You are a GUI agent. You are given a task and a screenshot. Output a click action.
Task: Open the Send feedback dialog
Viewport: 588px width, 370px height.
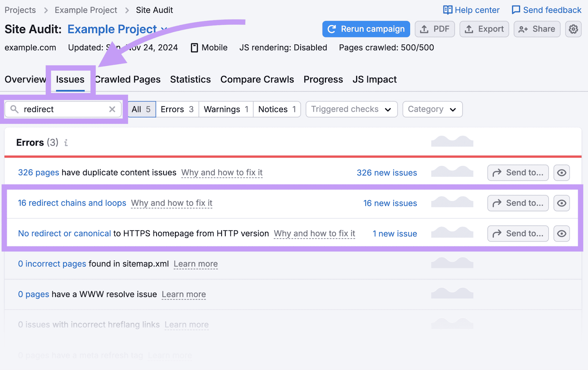516,10
